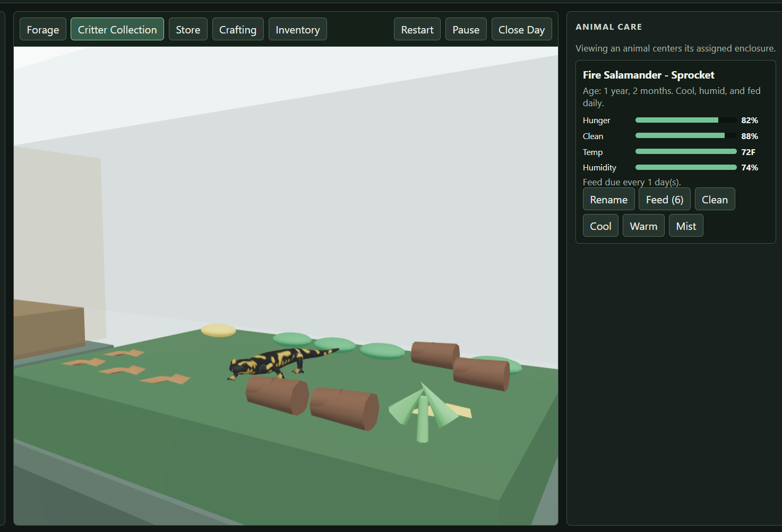
Task: Click the Humidity progress bar
Action: 686,167
